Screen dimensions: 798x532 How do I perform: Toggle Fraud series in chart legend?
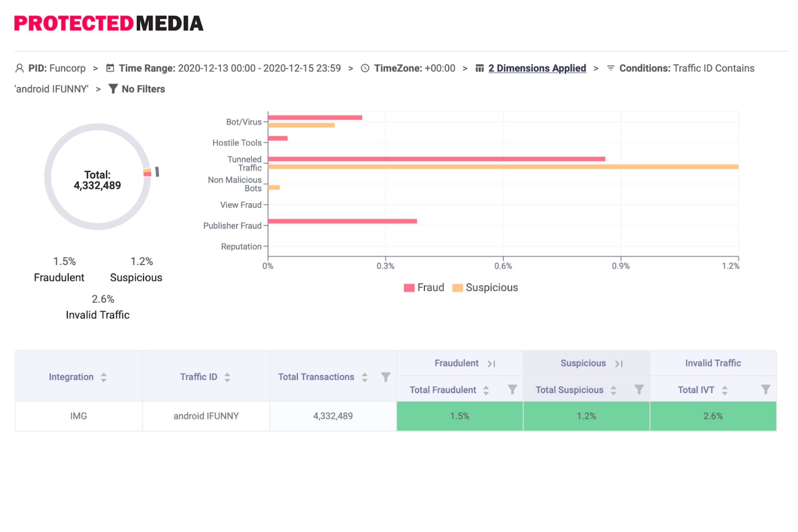click(424, 288)
